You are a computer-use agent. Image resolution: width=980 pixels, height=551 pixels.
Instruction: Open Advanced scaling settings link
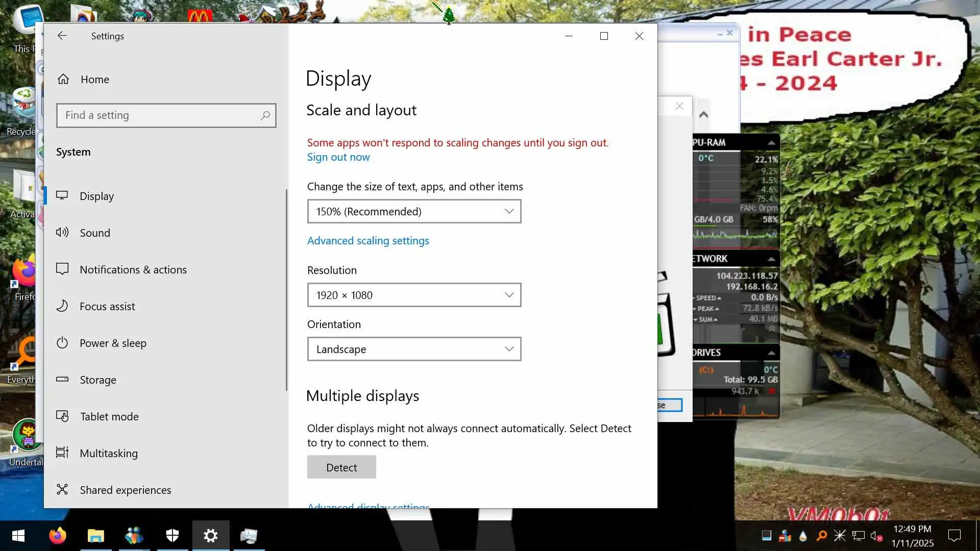click(367, 241)
